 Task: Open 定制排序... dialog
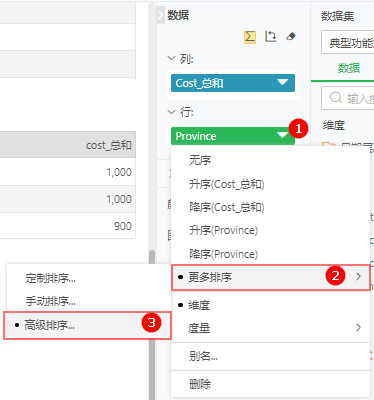point(89,278)
